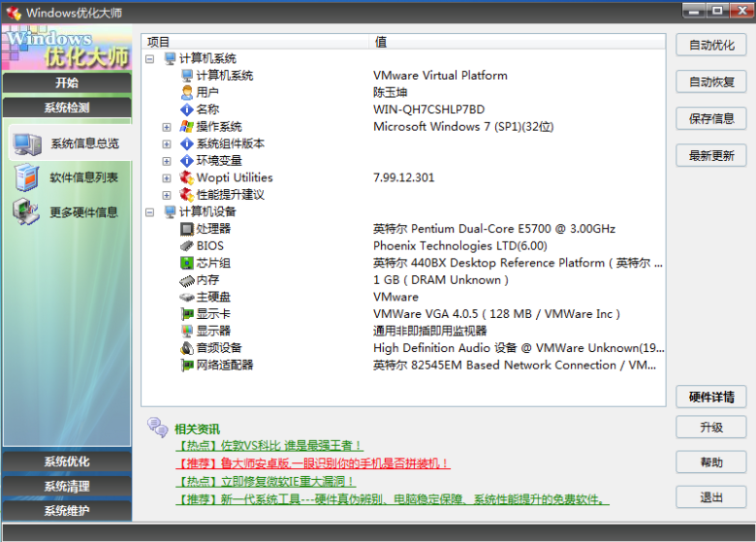The image size is (756, 542).
Task: Click the 相关资讯 chat bubble icon
Action: pyautogui.click(x=157, y=428)
